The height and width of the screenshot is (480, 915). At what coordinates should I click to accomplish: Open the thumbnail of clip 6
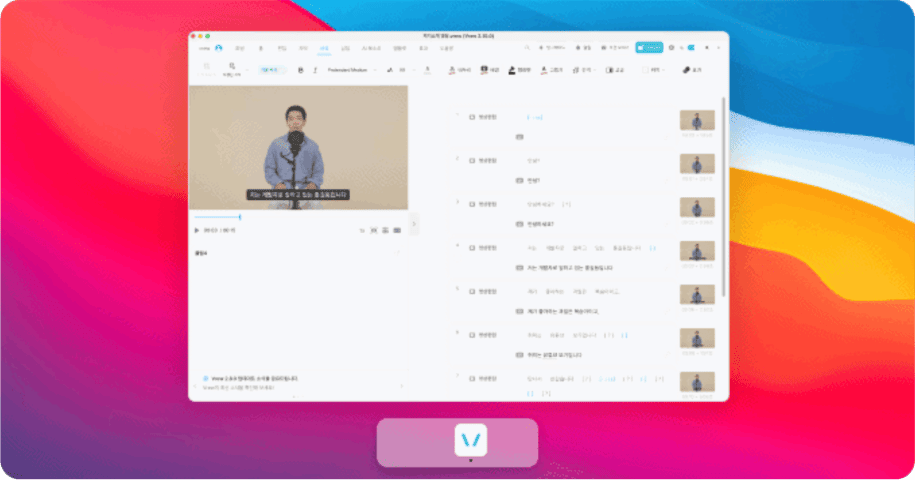(x=697, y=338)
